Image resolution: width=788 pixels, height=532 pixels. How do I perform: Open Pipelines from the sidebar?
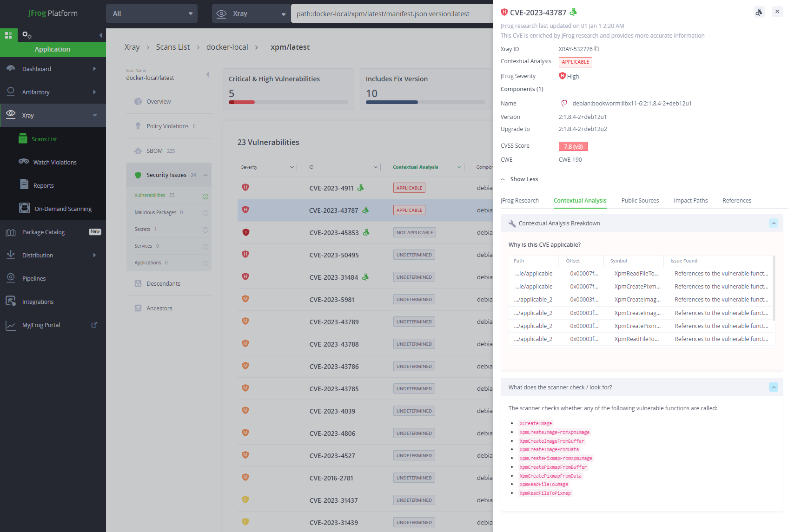[x=34, y=278]
